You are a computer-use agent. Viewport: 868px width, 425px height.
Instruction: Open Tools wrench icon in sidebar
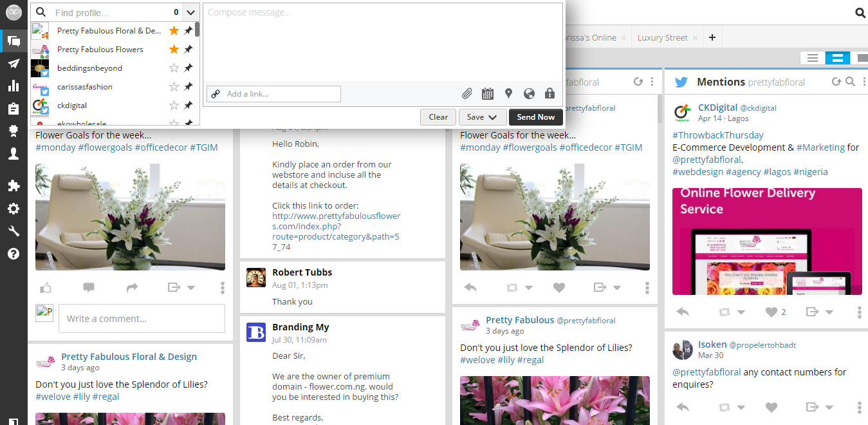coord(14,231)
